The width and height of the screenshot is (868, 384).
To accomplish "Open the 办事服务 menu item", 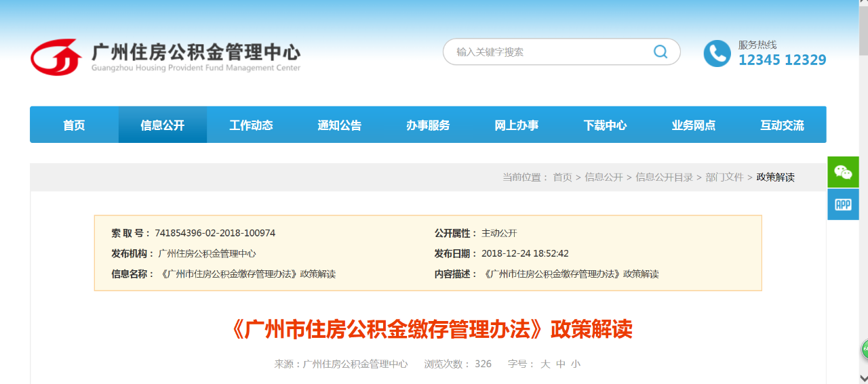I will click(428, 125).
